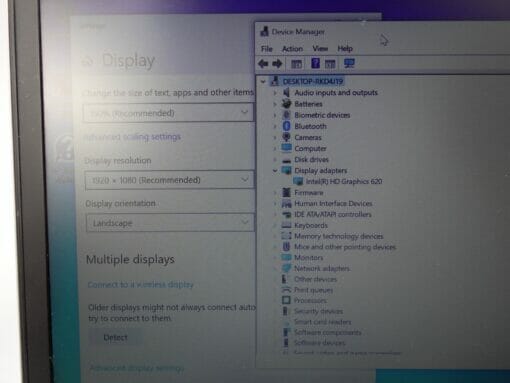
Task: Open Advanced display settings link
Action: (137, 368)
